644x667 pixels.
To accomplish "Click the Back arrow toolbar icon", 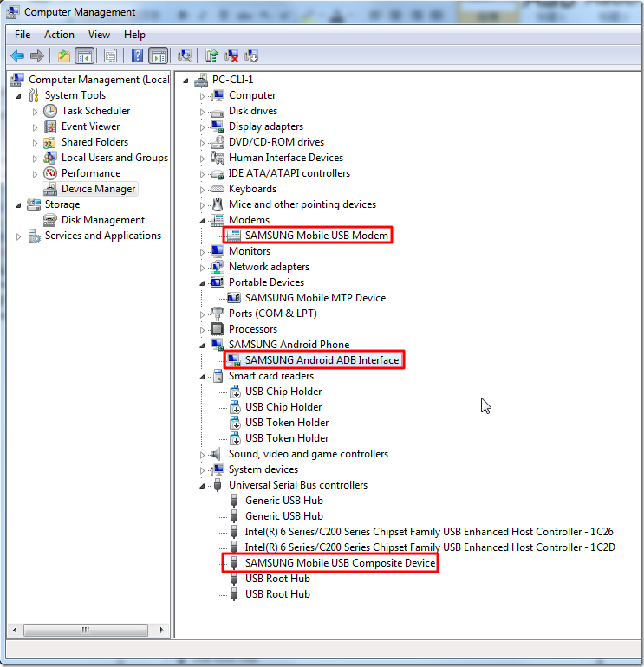I will 17,55.
